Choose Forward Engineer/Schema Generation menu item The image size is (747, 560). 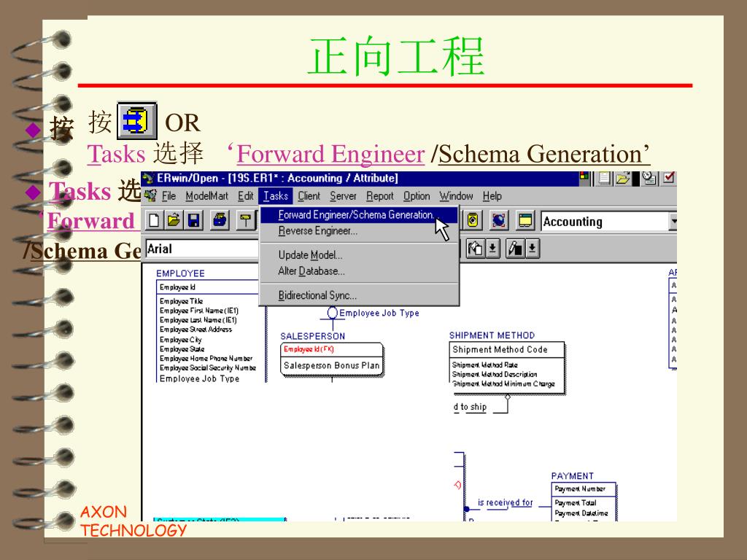tap(359, 215)
